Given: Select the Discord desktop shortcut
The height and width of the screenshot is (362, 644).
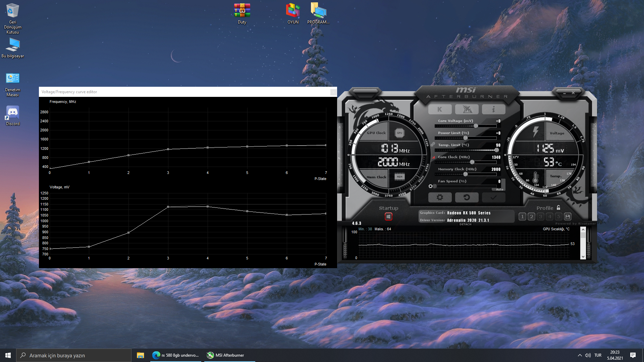Looking at the screenshot, I should [x=12, y=116].
